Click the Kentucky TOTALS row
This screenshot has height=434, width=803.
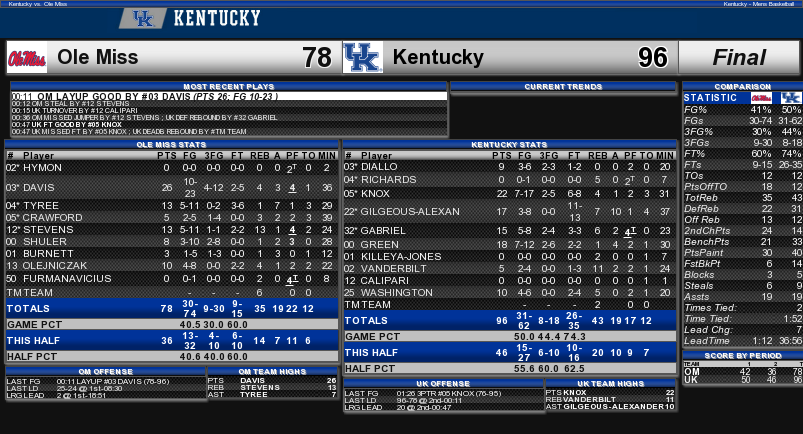pyautogui.click(x=510, y=320)
